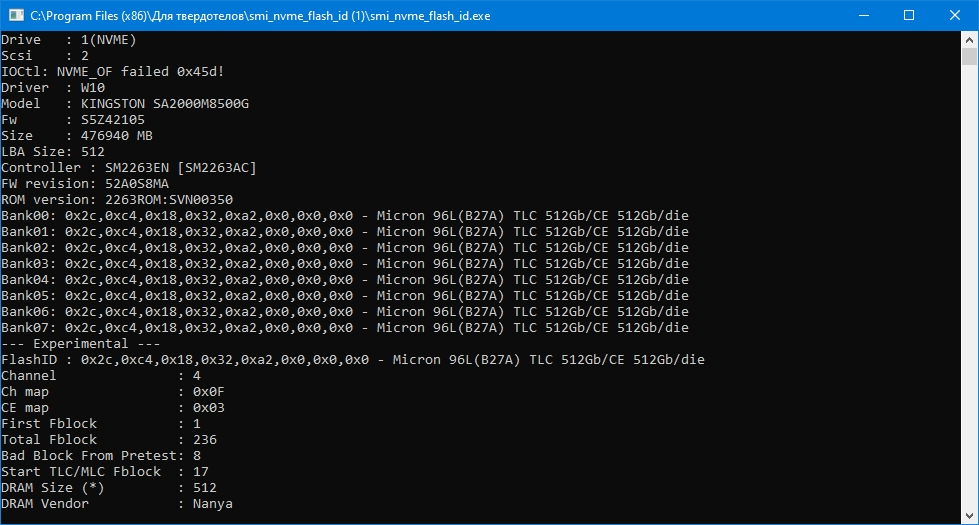
Task: Click model text 'KINGSTON SA2000M8500G'
Action: coord(165,104)
